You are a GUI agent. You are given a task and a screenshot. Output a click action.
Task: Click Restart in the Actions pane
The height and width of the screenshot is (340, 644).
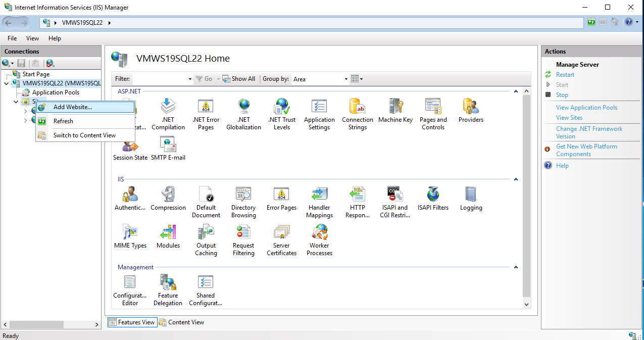tap(565, 75)
